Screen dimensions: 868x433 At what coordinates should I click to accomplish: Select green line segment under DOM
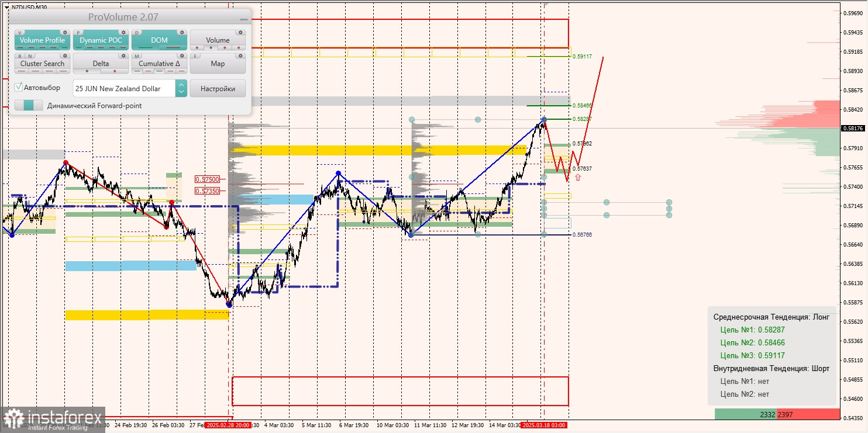coord(146,47)
